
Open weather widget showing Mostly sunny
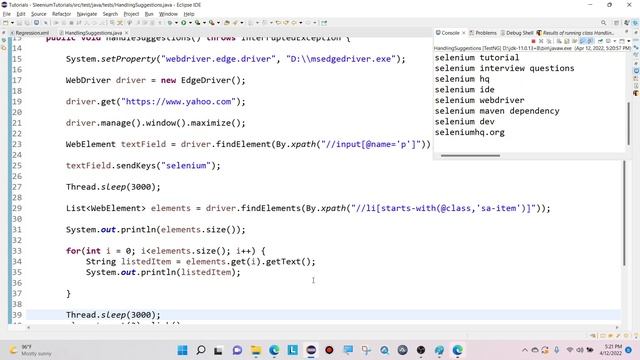pyautogui.click(x=31, y=350)
